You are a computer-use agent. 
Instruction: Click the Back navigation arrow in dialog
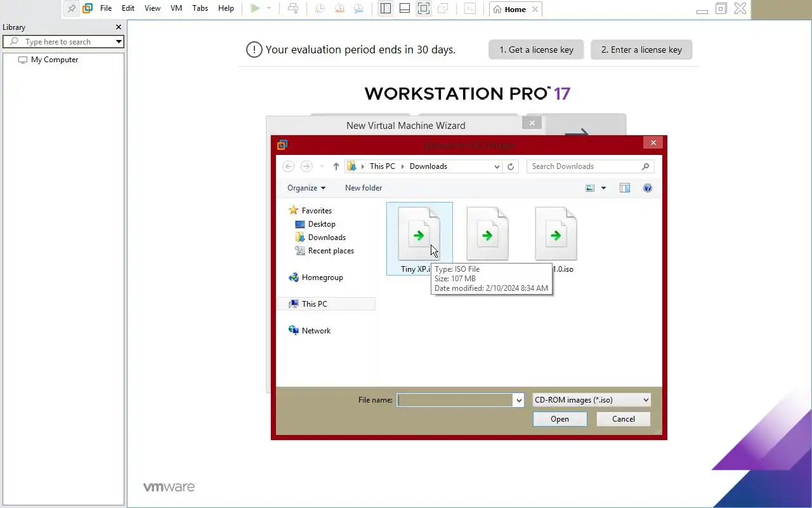click(x=289, y=166)
